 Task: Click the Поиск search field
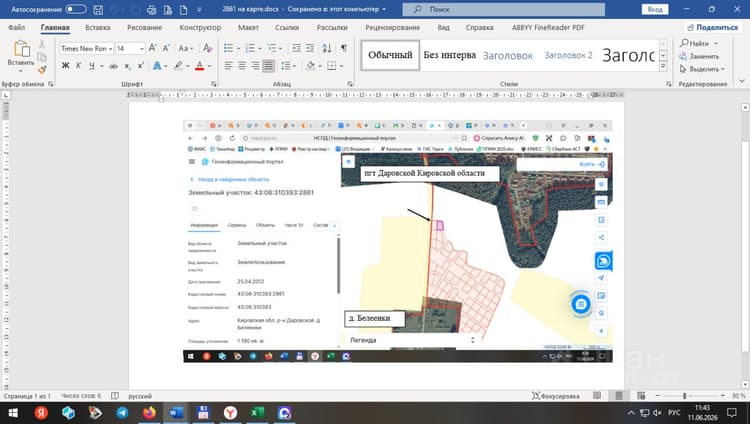click(504, 9)
